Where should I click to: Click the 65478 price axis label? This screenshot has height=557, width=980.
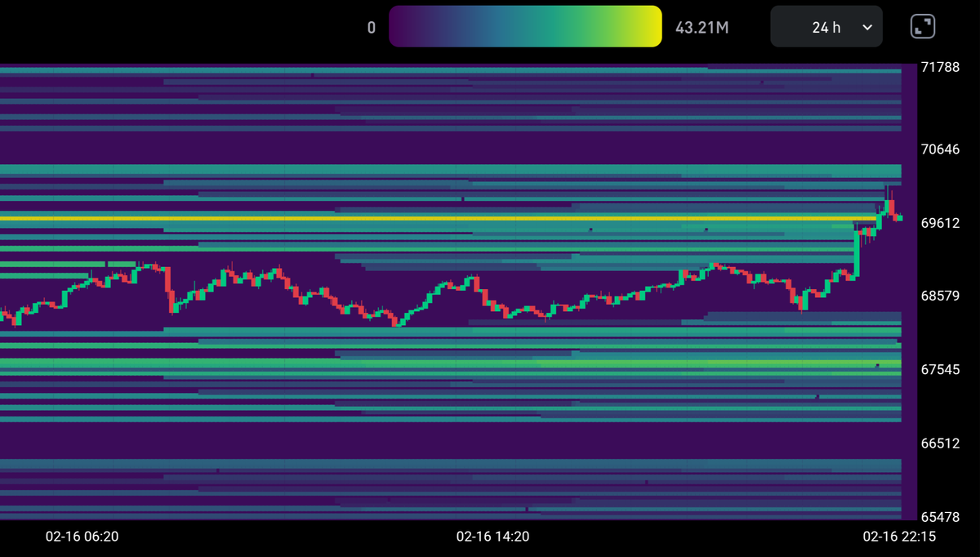click(x=940, y=517)
